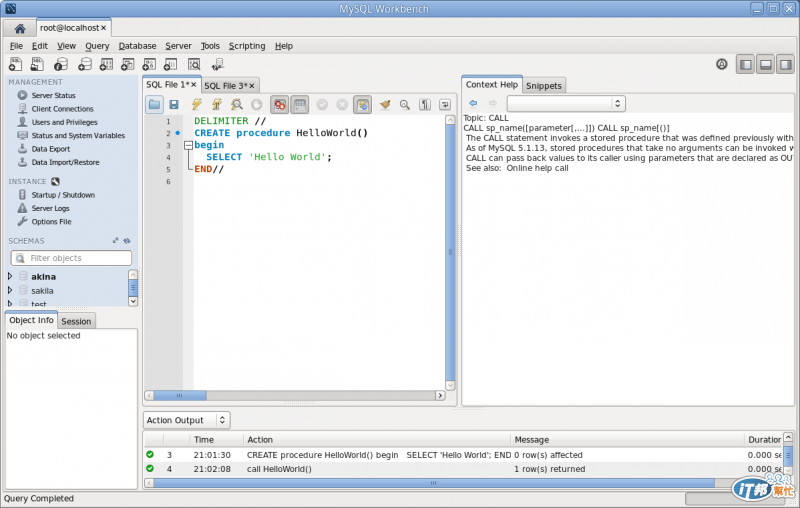Go back in Context Help

tap(473, 103)
